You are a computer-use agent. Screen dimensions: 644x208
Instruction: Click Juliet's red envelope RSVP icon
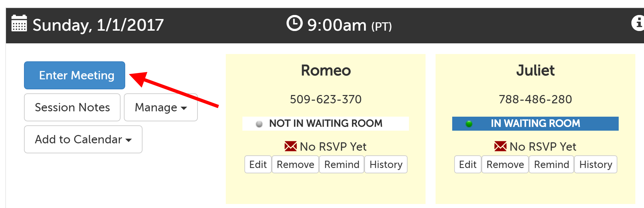point(500,146)
